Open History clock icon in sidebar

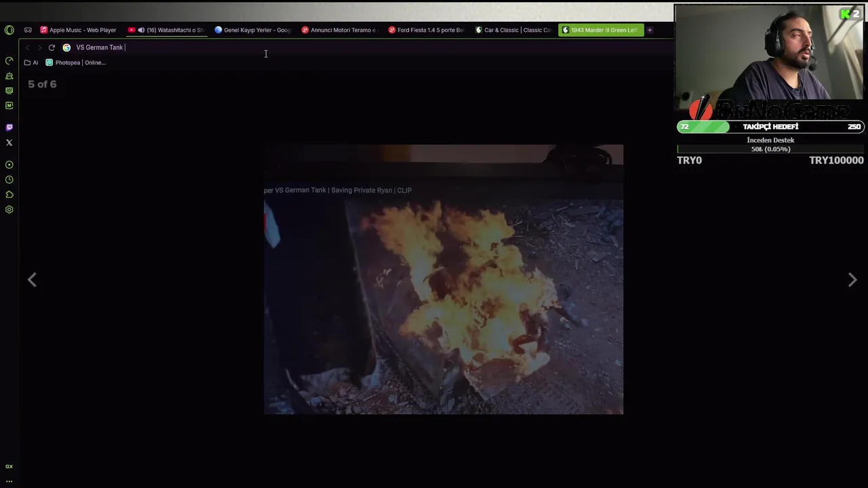pos(9,180)
